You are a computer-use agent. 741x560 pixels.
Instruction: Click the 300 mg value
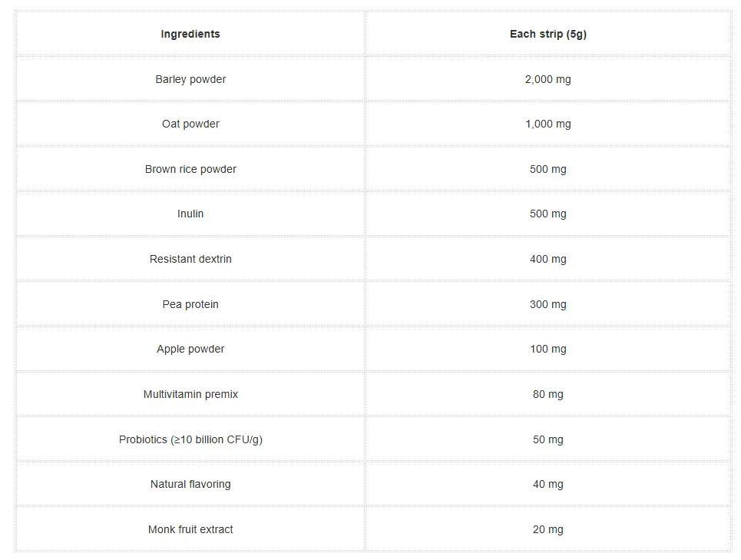pyautogui.click(x=548, y=304)
